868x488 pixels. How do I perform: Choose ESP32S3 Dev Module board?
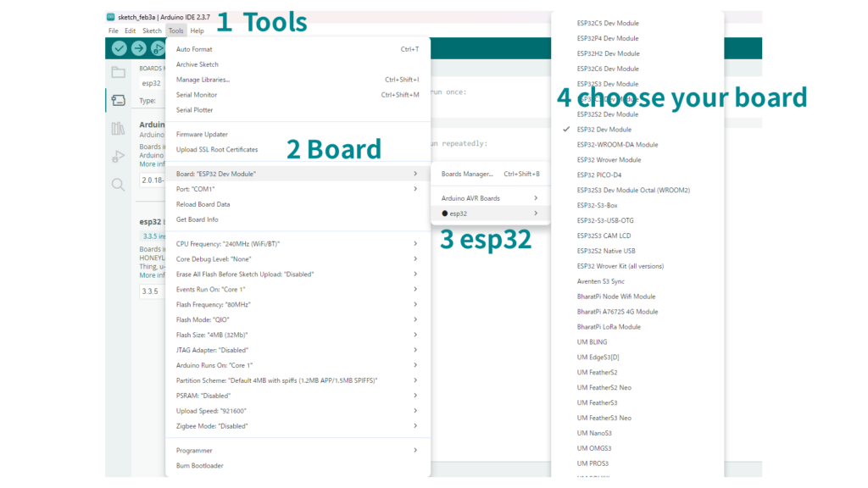(607, 84)
